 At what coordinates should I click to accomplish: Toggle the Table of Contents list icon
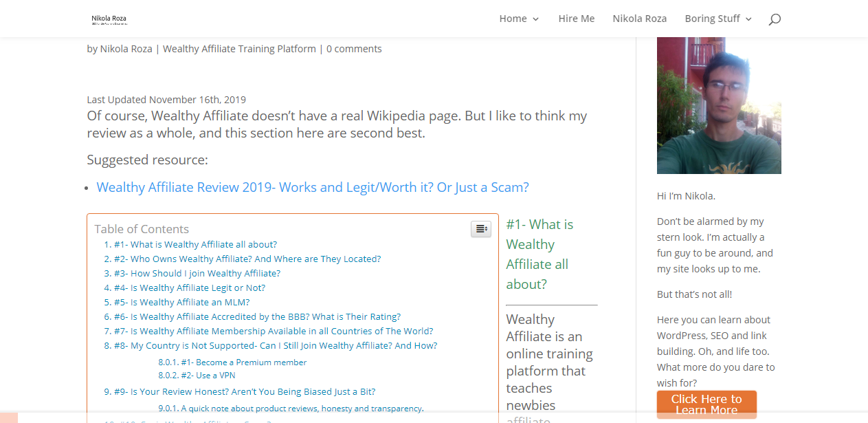tap(481, 229)
